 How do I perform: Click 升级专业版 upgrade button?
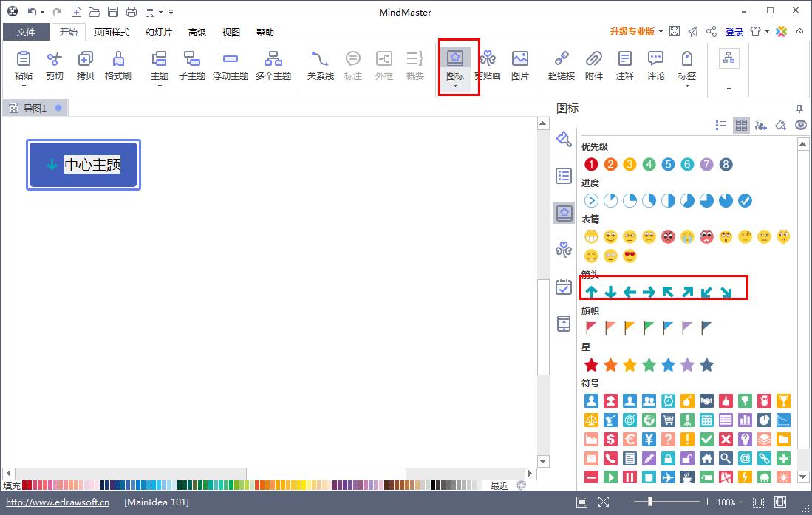point(632,32)
